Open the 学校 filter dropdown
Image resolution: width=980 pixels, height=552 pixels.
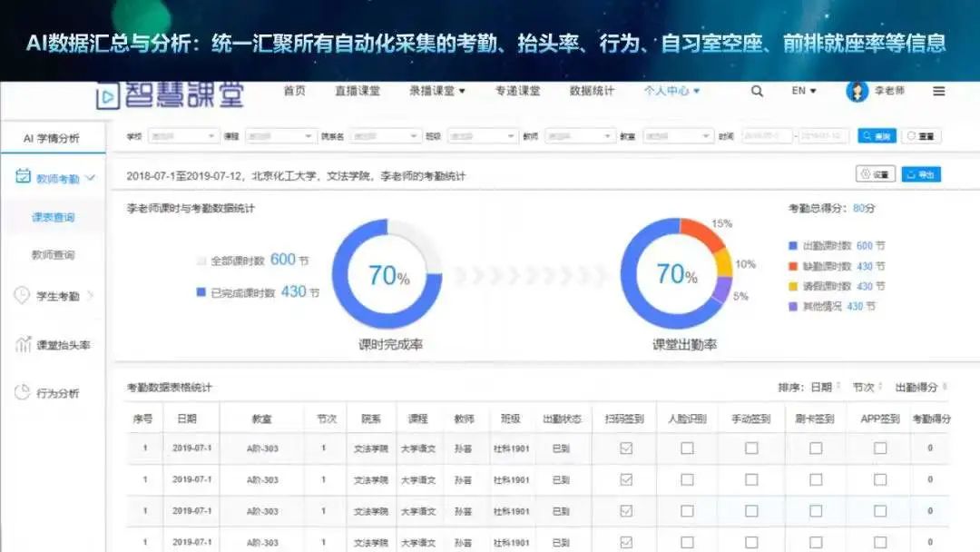coord(181,134)
